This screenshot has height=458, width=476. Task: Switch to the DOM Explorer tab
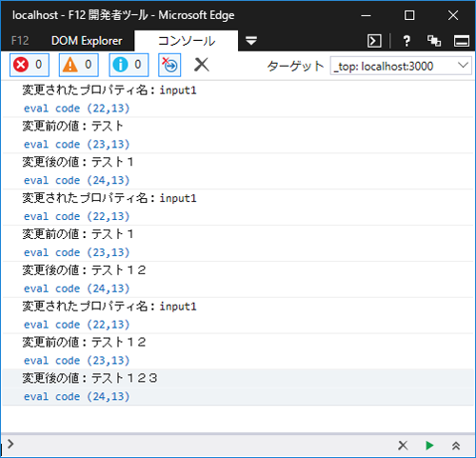[x=87, y=41]
